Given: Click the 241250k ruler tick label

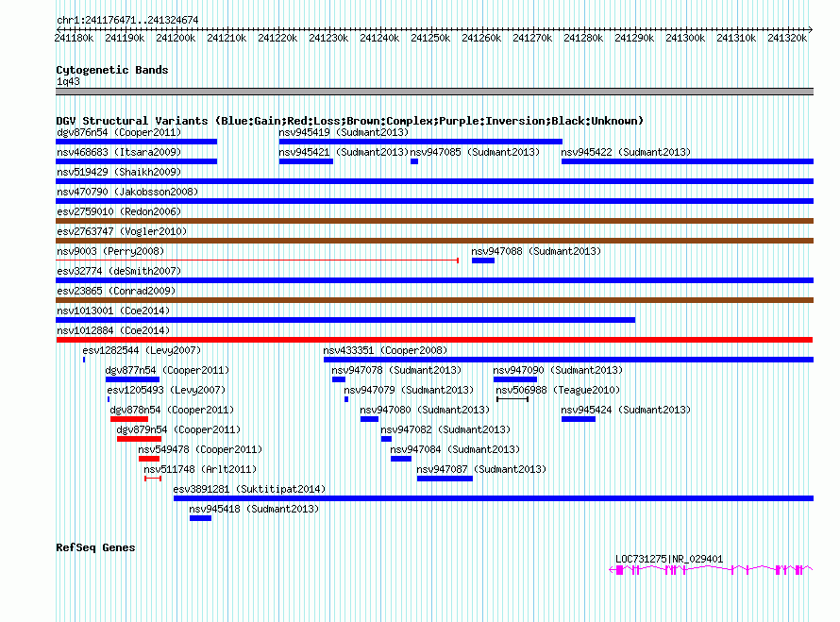Looking at the screenshot, I should pyautogui.click(x=430, y=38).
